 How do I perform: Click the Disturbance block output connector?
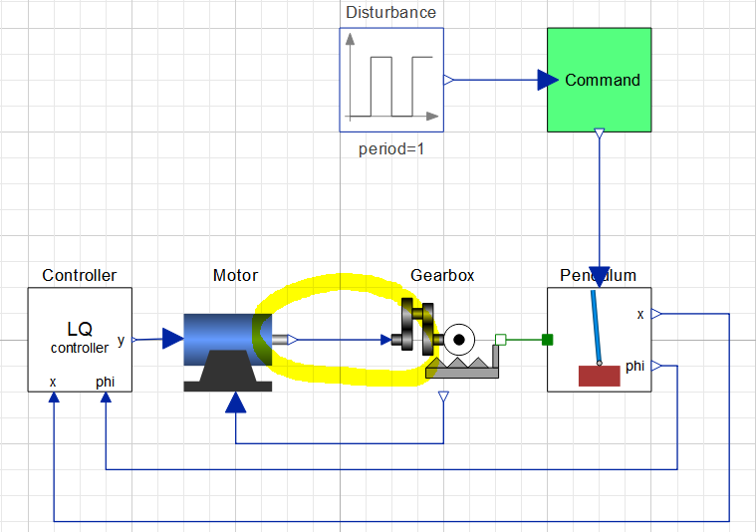tap(449, 80)
